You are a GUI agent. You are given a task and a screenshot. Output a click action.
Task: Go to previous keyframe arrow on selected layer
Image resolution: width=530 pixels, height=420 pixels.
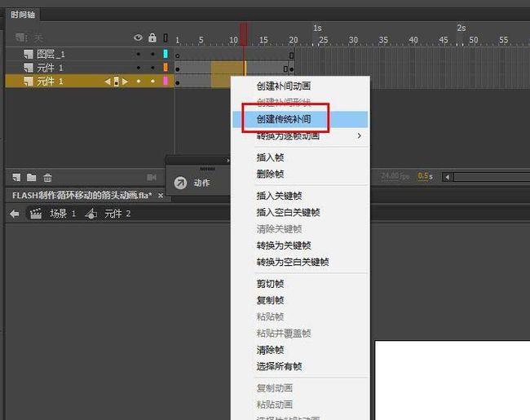(x=108, y=82)
